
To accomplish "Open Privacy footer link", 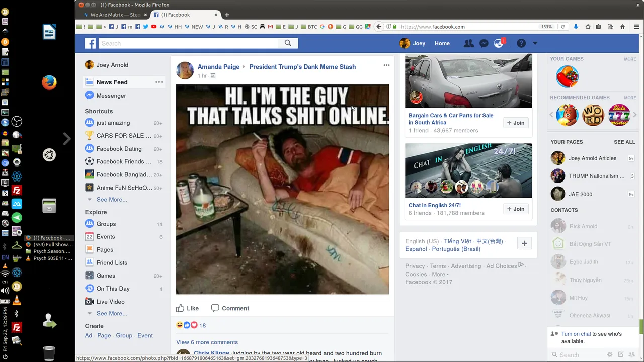I will click(415, 266).
